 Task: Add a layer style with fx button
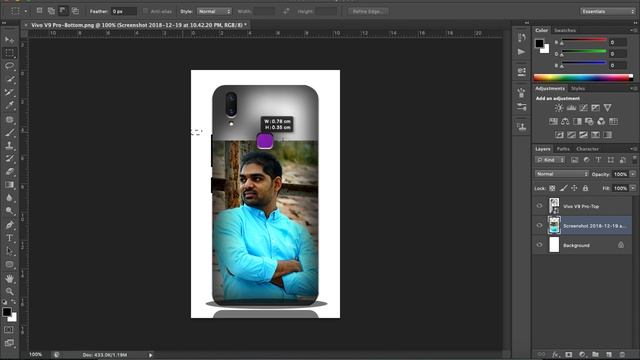[555, 354]
